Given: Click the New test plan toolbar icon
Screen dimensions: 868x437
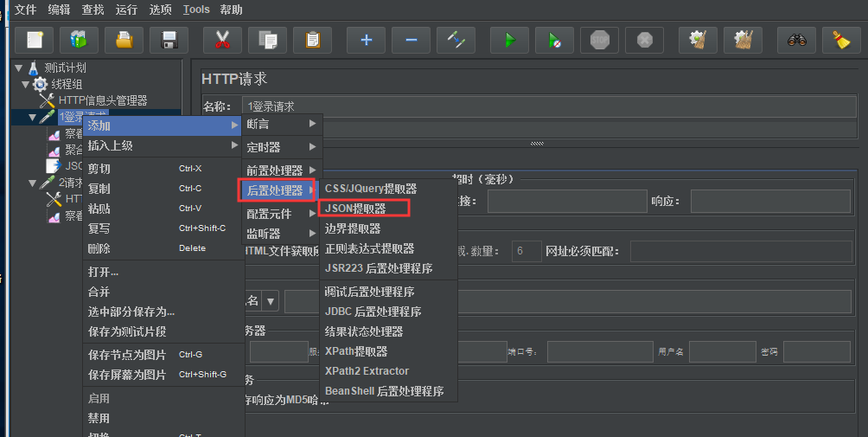Looking at the screenshot, I should 35,40.
